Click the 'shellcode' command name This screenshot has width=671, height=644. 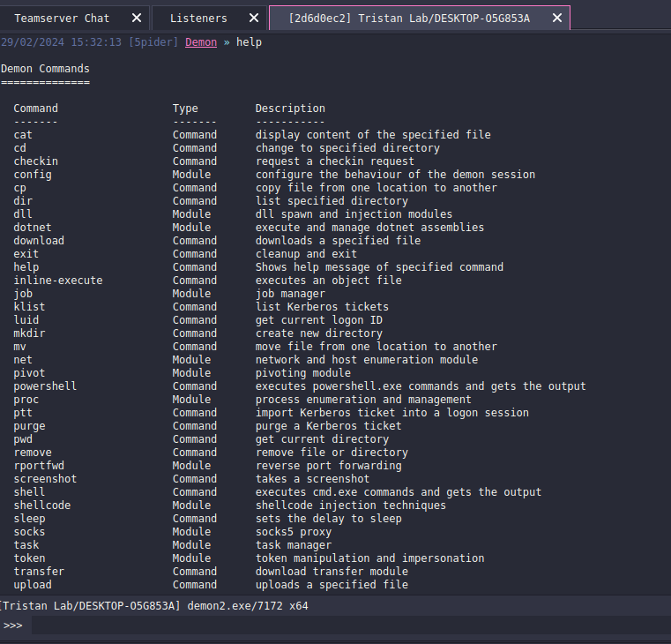[x=42, y=505]
